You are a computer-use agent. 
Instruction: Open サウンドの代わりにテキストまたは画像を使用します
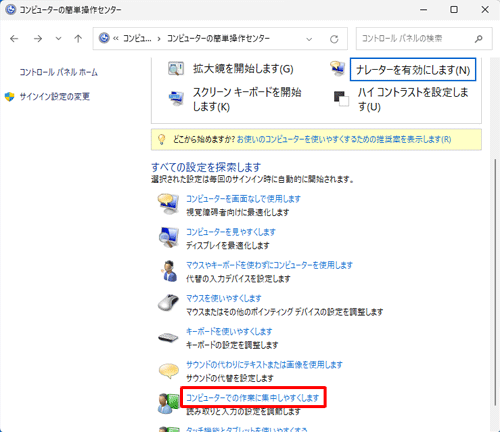tap(264, 365)
